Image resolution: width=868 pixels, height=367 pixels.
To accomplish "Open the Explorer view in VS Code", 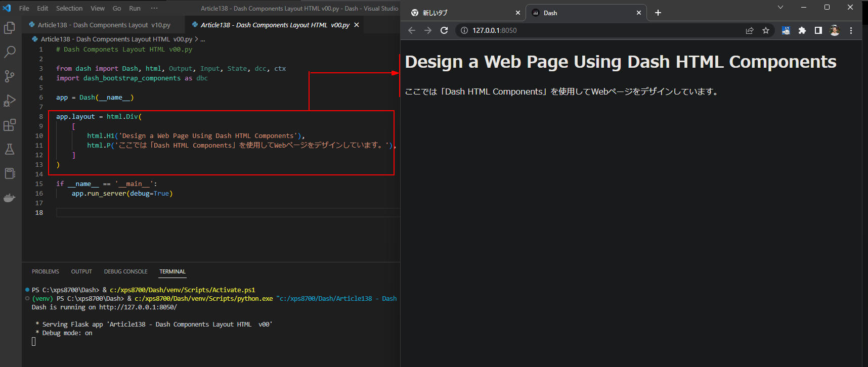I will click(10, 28).
